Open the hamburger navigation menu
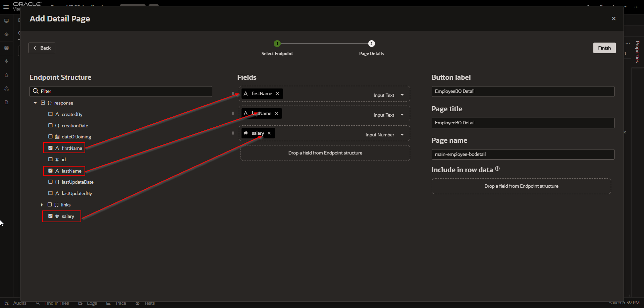This screenshot has height=308, width=644. [x=6, y=7]
